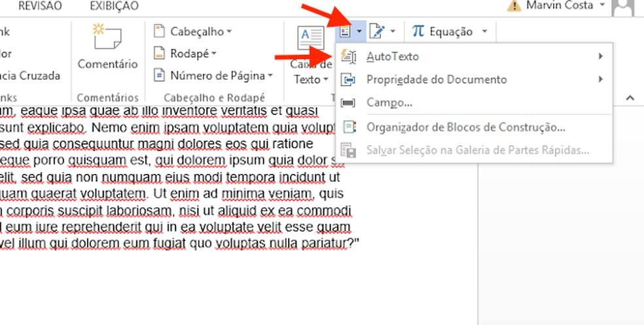Click the Organizador de Blocos icon
The width and height of the screenshot is (644, 325).
tap(348, 128)
